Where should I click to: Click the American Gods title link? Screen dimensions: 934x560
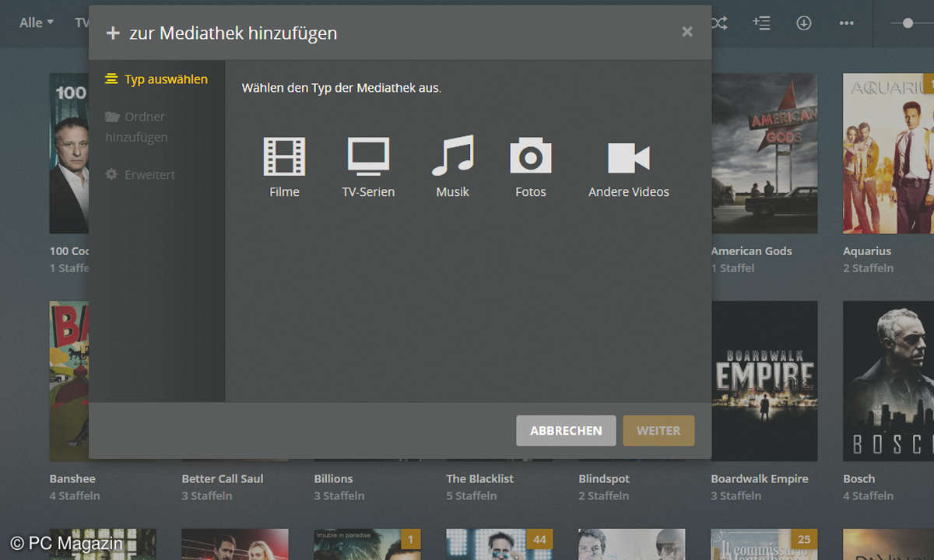pyautogui.click(x=751, y=251)
